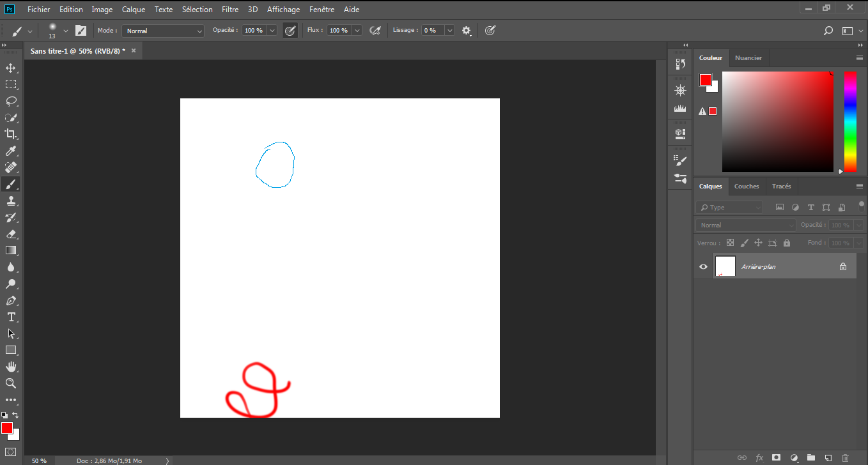Open the brush Mode dropdown
Image resolution: width=868 pixels, height=465 pixels.
(x=163, y=31)
